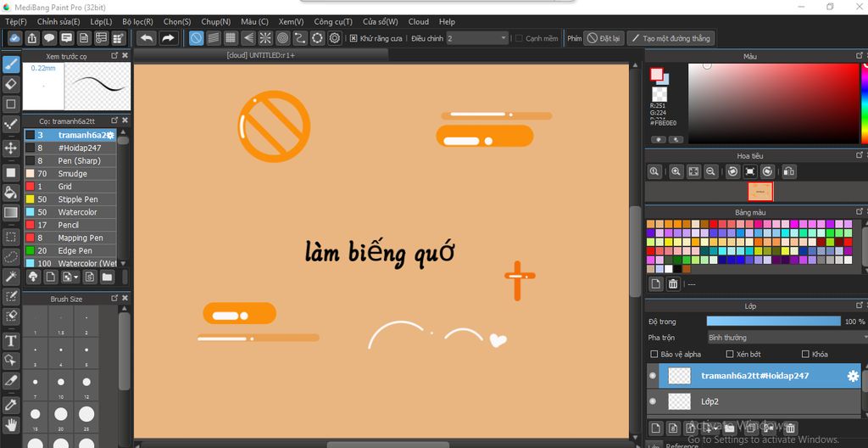Select the Hand tool
Image resolution: width=868 pixels, height=448 pixels.
(x=10, y=425)
